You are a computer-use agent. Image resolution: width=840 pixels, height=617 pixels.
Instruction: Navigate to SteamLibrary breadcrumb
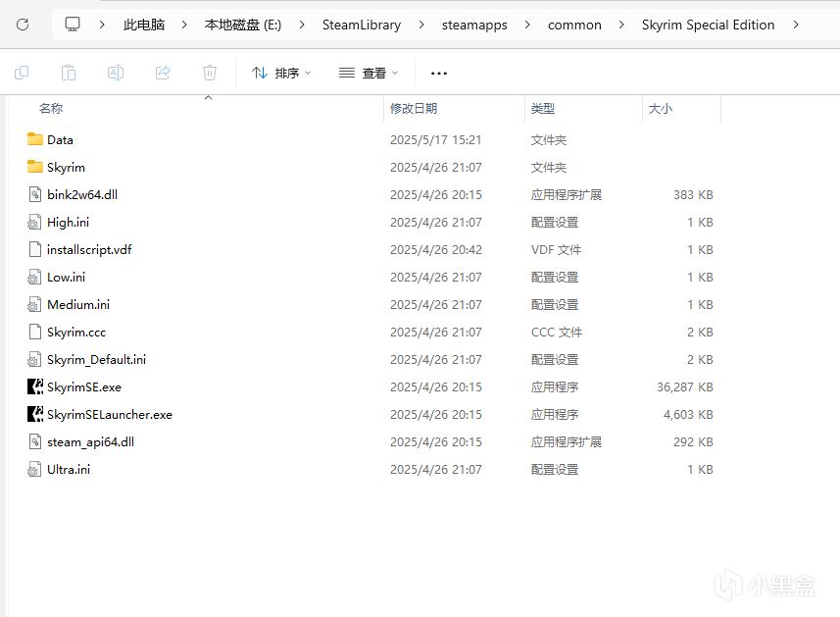click(x=362, y=25)
